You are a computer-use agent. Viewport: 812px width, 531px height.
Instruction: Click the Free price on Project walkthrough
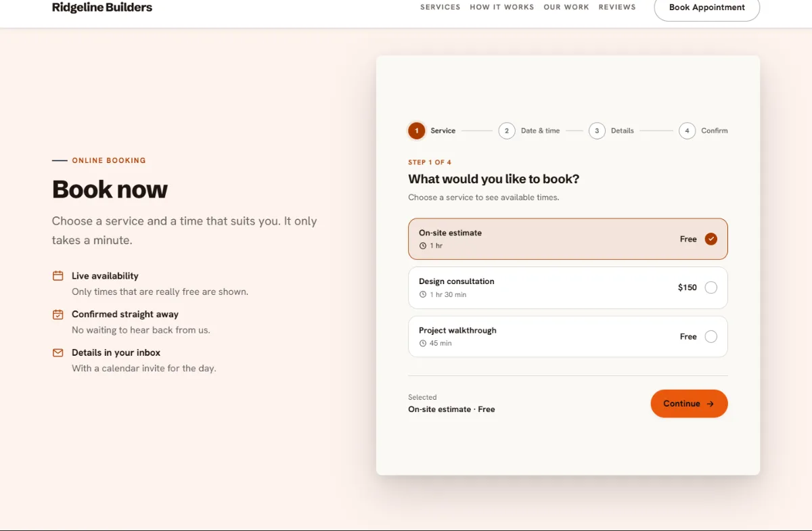coord(688,336)
